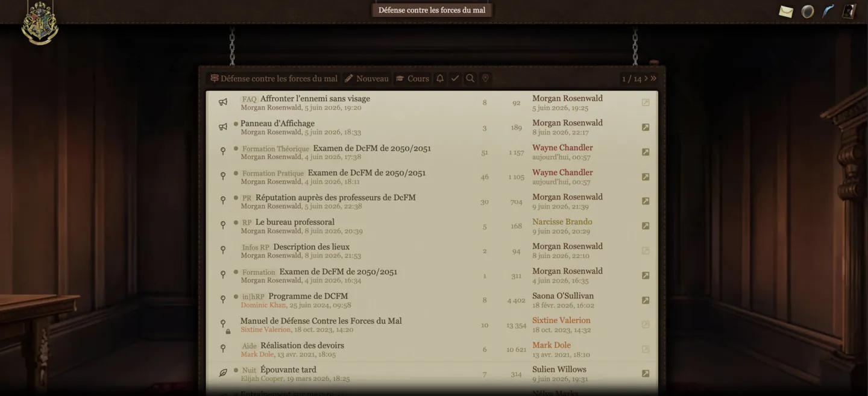Click the FAQ tag label
Image resolution: width=868 pixels, height=396 pixels.
[x=249, y=99]
